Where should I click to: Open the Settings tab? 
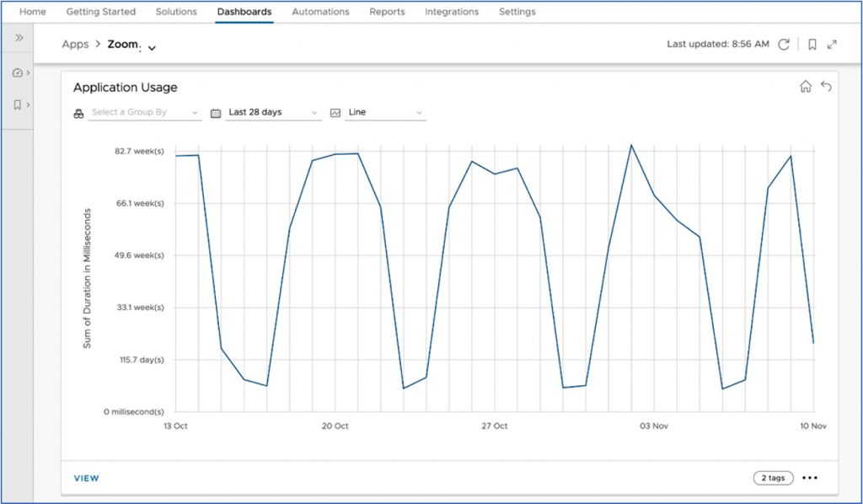tap(517, 12)
